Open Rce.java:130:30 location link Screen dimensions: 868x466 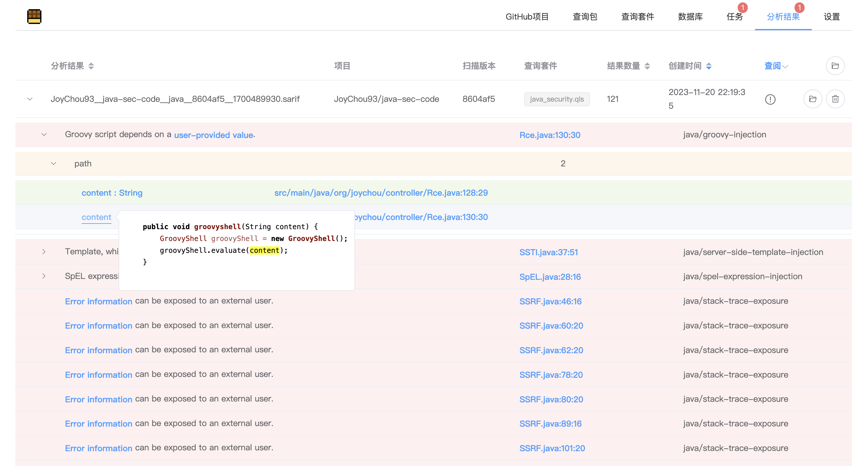pyautogui.click(x=550, y=135)
